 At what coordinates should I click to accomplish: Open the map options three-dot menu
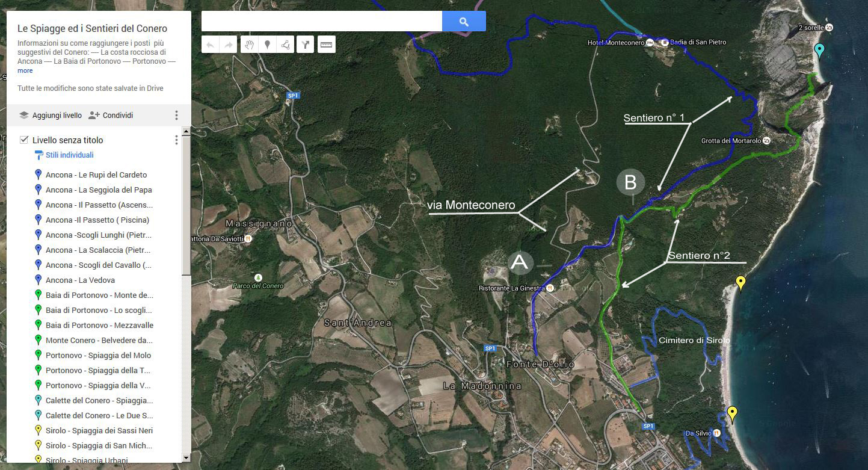click(x=176, y=115)
